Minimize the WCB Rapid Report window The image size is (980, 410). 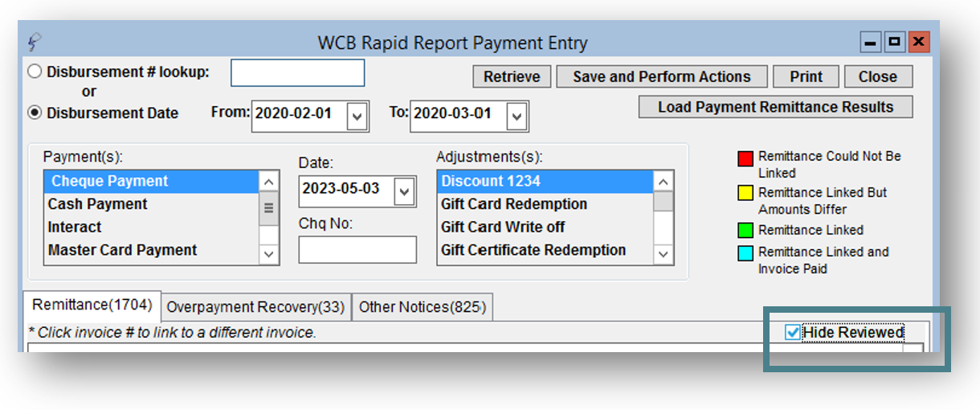point(870,41)
